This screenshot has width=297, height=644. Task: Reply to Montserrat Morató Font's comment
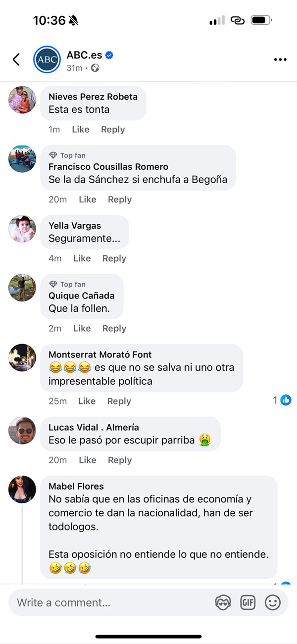(119, 401)
